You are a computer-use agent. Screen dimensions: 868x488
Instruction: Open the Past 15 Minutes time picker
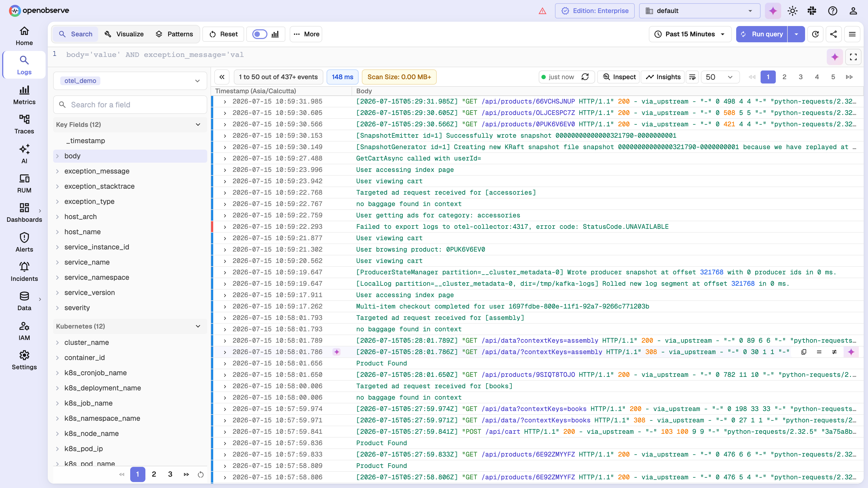tap(690, 34)
